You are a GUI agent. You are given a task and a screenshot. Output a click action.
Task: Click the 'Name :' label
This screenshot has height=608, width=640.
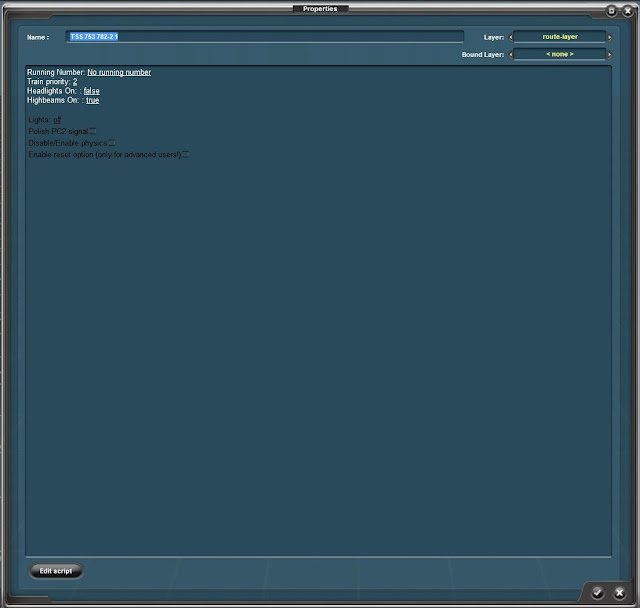[38, 37]
